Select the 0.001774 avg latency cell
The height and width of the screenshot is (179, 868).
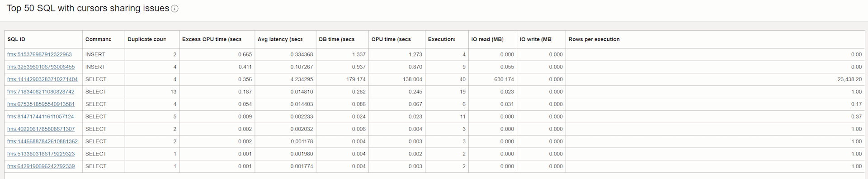coord(285,166)
